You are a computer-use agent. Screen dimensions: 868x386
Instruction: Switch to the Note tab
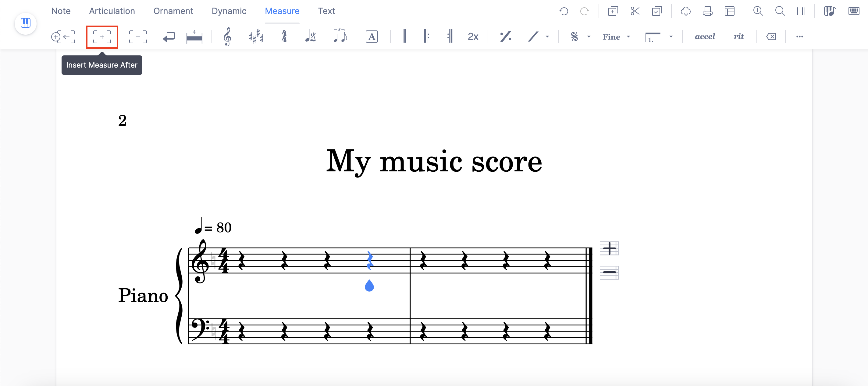click(x=61, y=11)
